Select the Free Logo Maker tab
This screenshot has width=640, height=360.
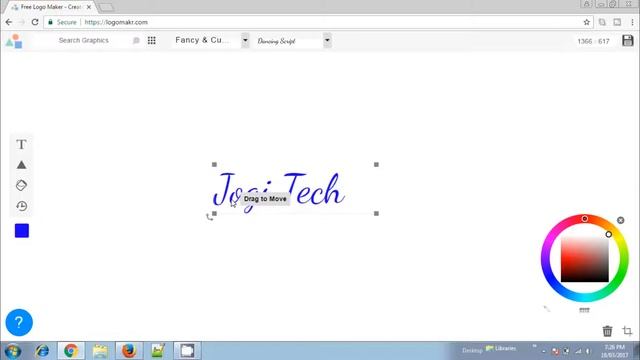(x=50, y=7)
